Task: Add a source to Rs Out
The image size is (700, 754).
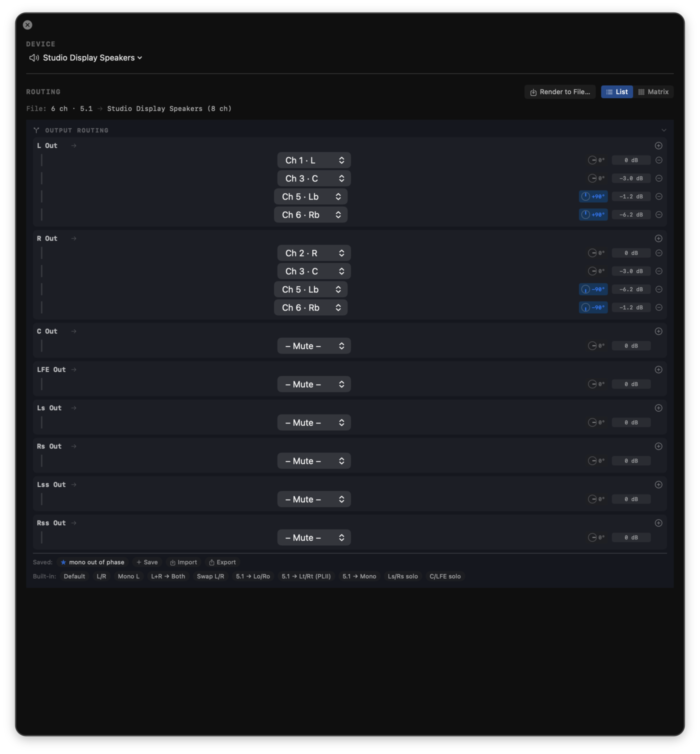Action: pyautogui.click(x=658, y=446)
